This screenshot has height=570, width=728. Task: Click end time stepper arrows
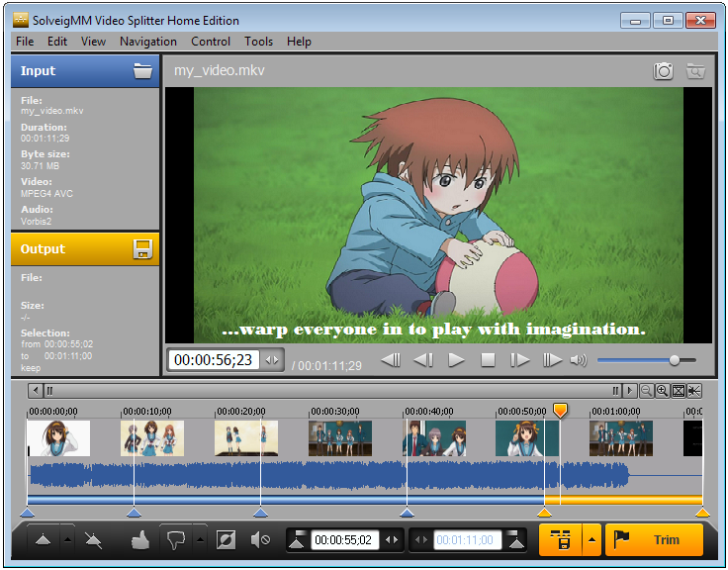(421, 539)
